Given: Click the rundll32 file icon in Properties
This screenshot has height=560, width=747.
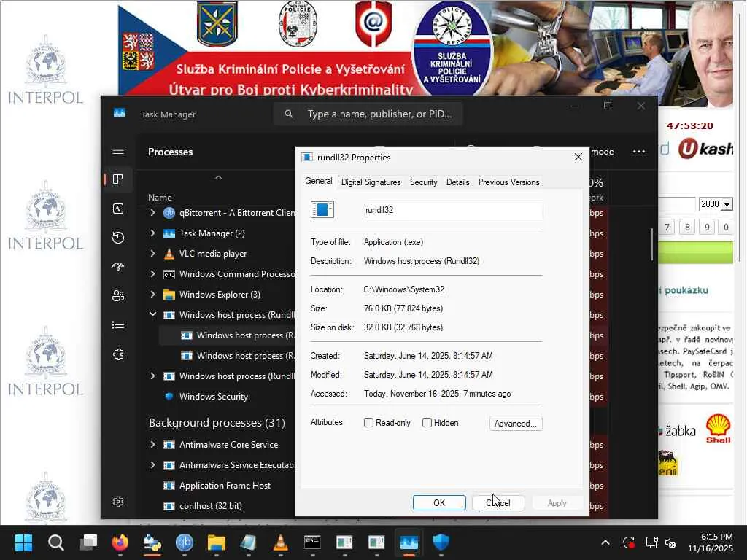Looking at the screenshot, I should [x=322, y=209].
